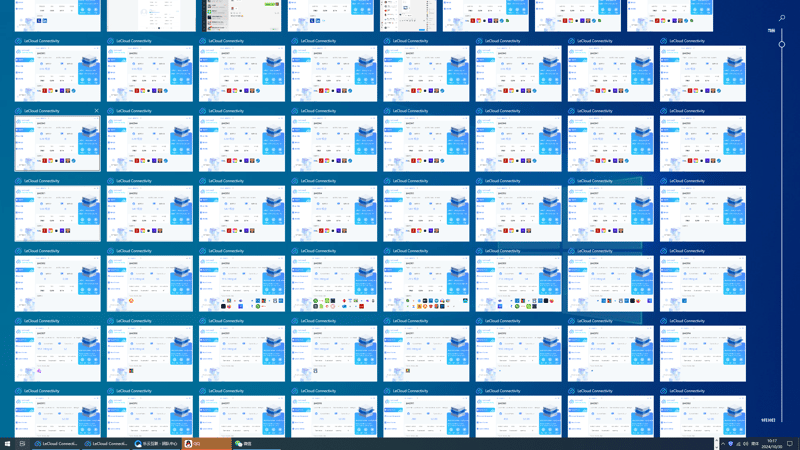Select the dark-themed window thumbnail
Image resolution: width=800 pixels, height=450 pixels.
(x=242, y=15)
